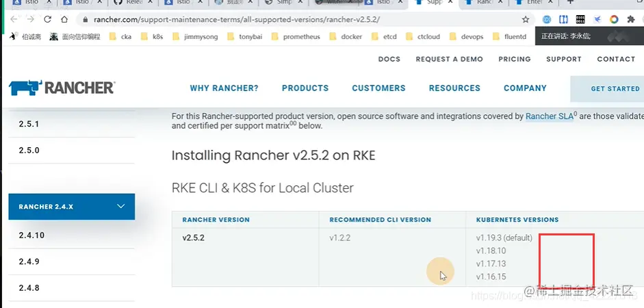Follow the Rancher SLA link

click(x=550, y=116)
